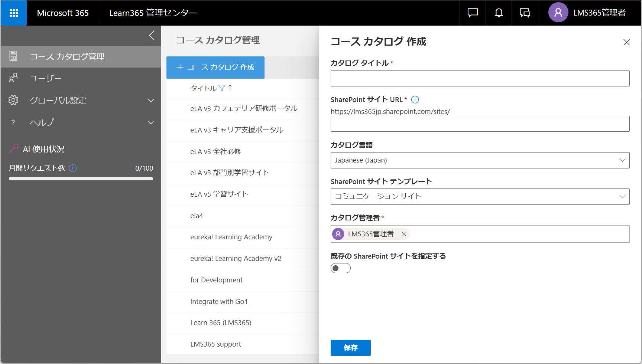
Task: Remove LMS365管理者 from catalog admins
Action: coord(403,234)
